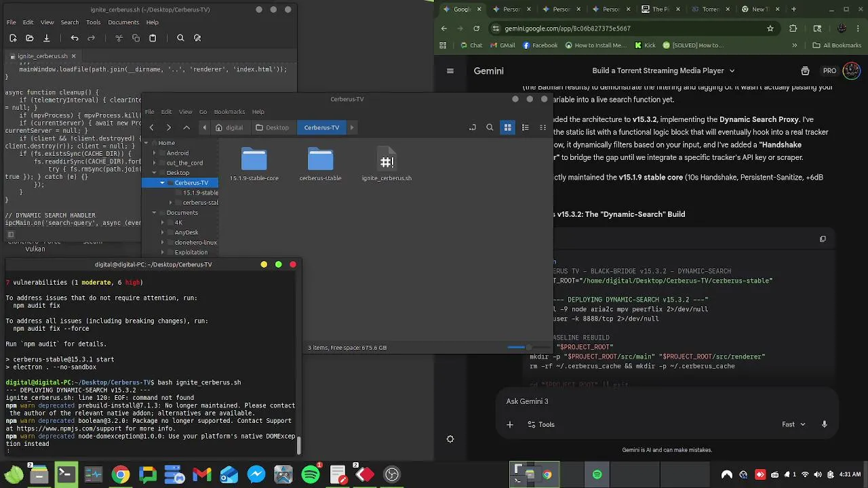Expand the Android folder in sidebar tree
Image resolution: width=868 pixels, height=488 pixels.
155,152
